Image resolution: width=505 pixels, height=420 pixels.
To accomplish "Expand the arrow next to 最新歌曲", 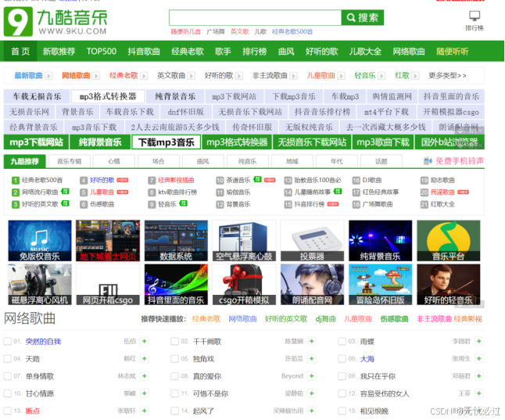I will [x=49, y=76].
